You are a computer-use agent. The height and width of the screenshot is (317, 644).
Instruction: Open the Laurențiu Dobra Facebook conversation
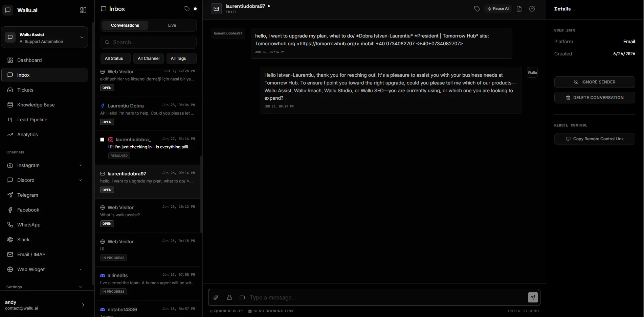tap(148, 114)
